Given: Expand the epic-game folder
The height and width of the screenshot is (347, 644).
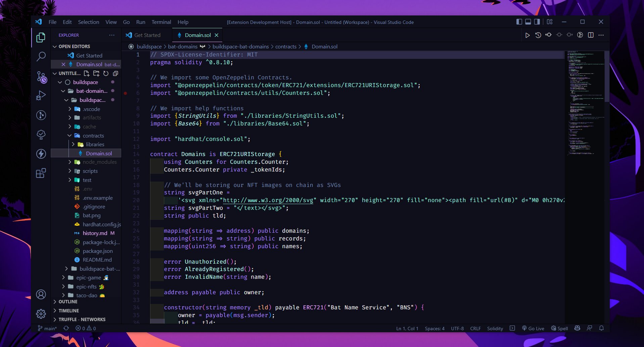Looking at the screenshot, I should click(86, 278).
